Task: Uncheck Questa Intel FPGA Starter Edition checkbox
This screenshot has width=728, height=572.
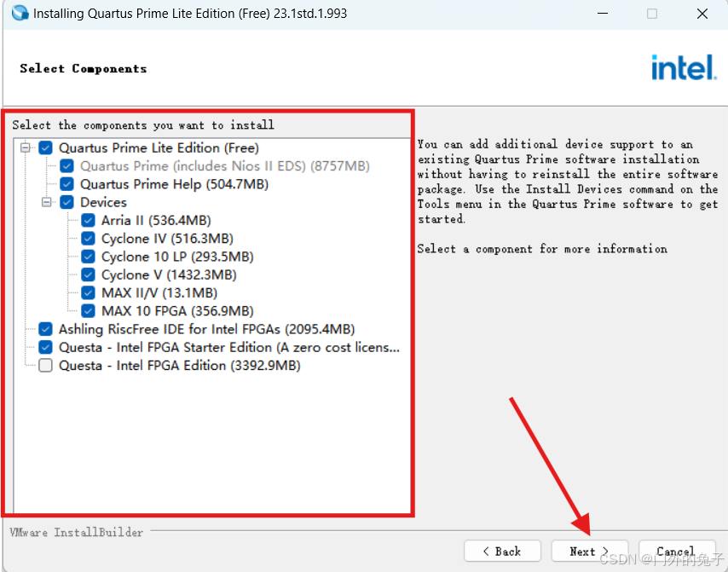Action: [45, 347]
